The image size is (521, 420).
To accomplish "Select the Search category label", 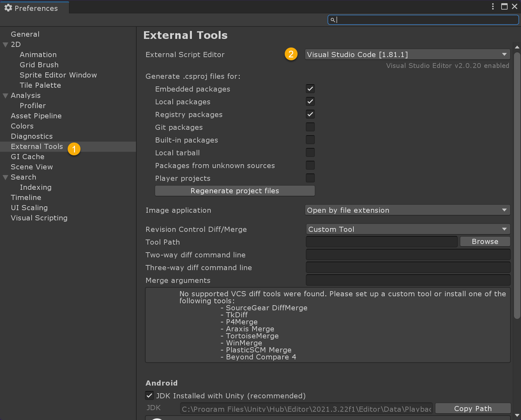I will click(x=24, y=177).
